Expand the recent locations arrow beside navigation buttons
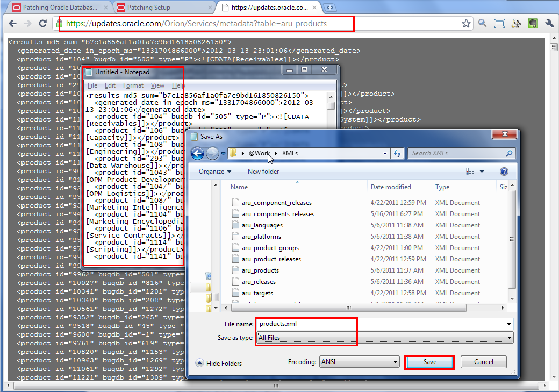Viewport: 559px width, 392px height. (x=223, y=154)
